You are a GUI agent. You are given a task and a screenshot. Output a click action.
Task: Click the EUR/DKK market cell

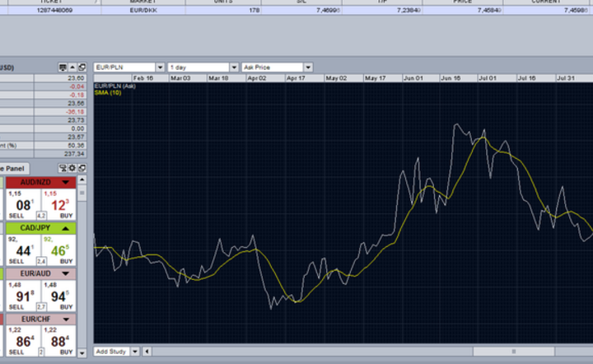tap(143, 10)
